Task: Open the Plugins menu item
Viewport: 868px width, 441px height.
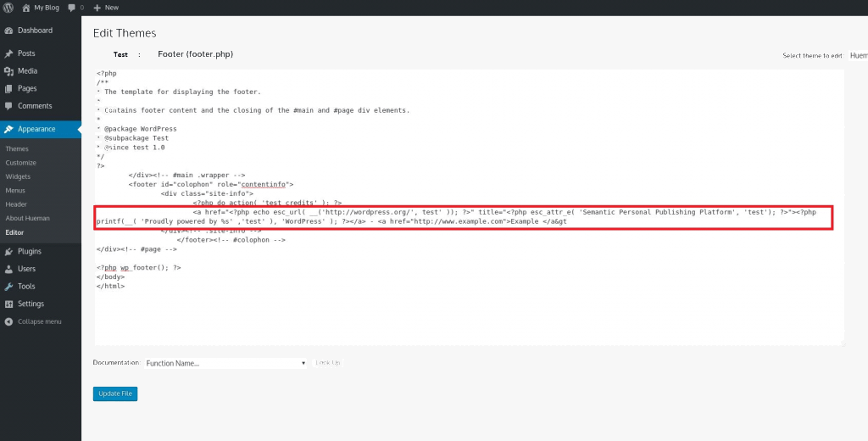Action: (30, 252)
